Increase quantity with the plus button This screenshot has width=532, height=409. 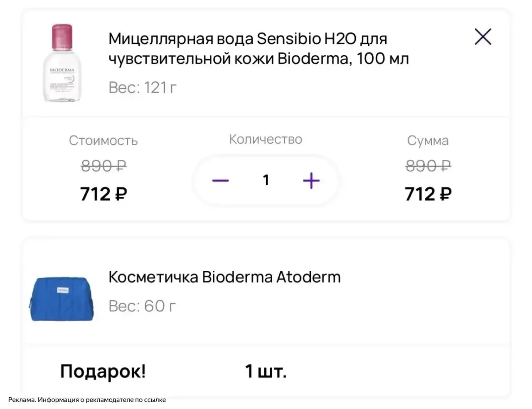(x=311, y=181)
